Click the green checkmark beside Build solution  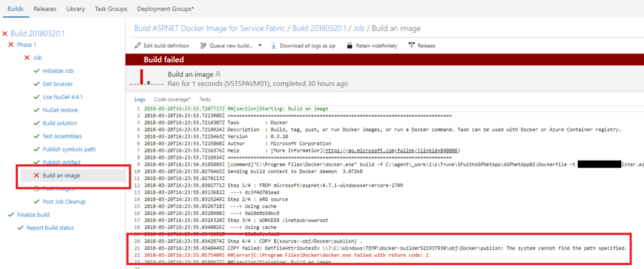36,123
